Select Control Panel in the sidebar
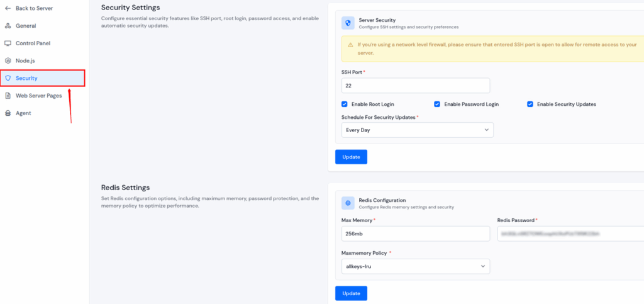Viewport: 644px width, 304px height. point(33,43)
